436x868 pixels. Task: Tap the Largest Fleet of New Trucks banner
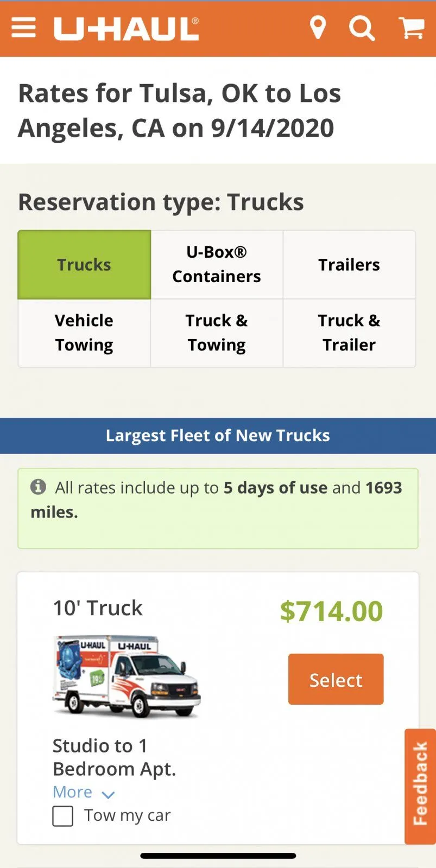(218, 436)
